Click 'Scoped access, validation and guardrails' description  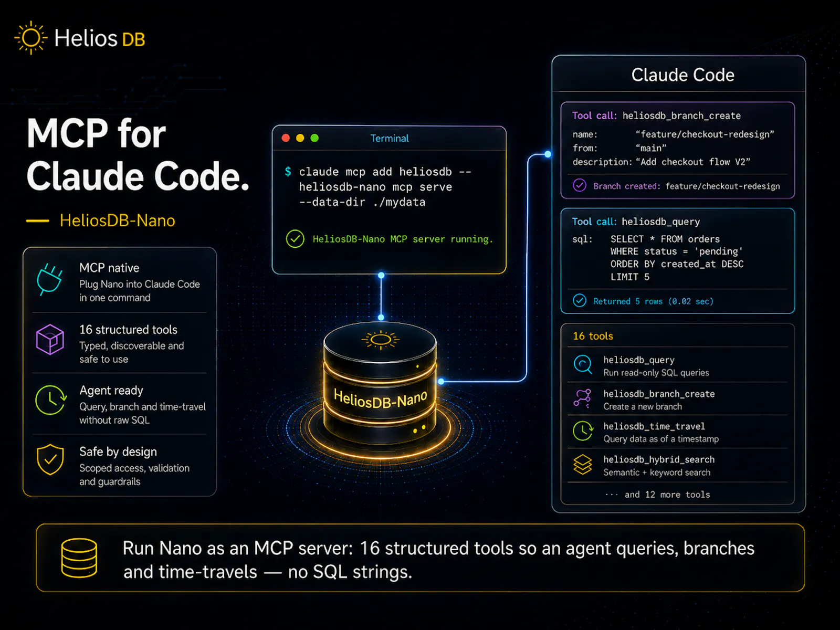click(x=134, y=475)
